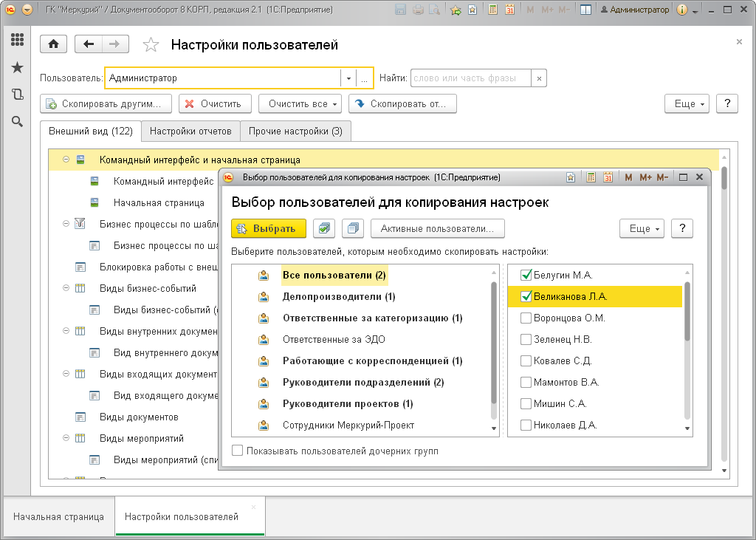Open calendar icon in main title bar

point(509,10)
